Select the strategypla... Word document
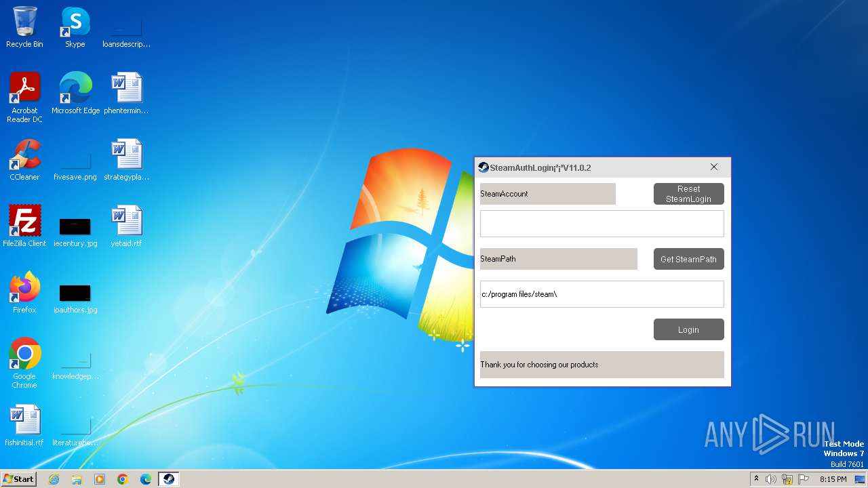The height and width of the screenshot is (488, 868). [x=126, y=161]
